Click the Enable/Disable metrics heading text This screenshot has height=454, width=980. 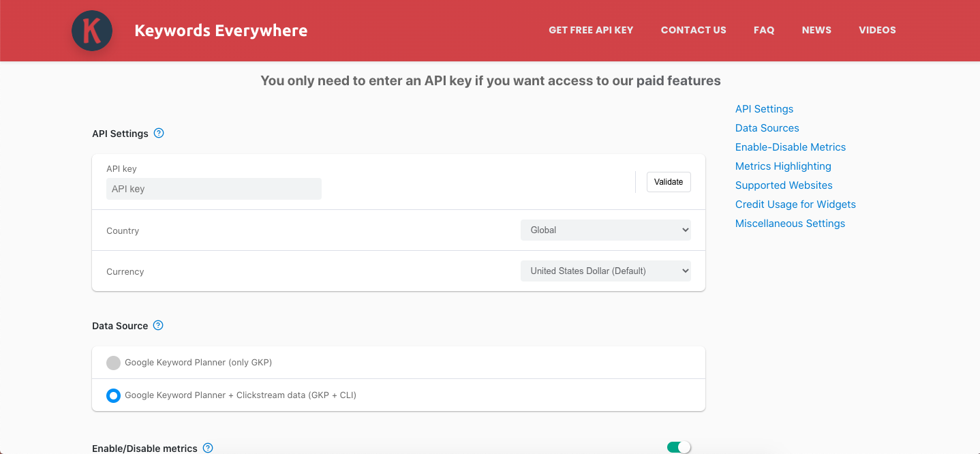144,449
